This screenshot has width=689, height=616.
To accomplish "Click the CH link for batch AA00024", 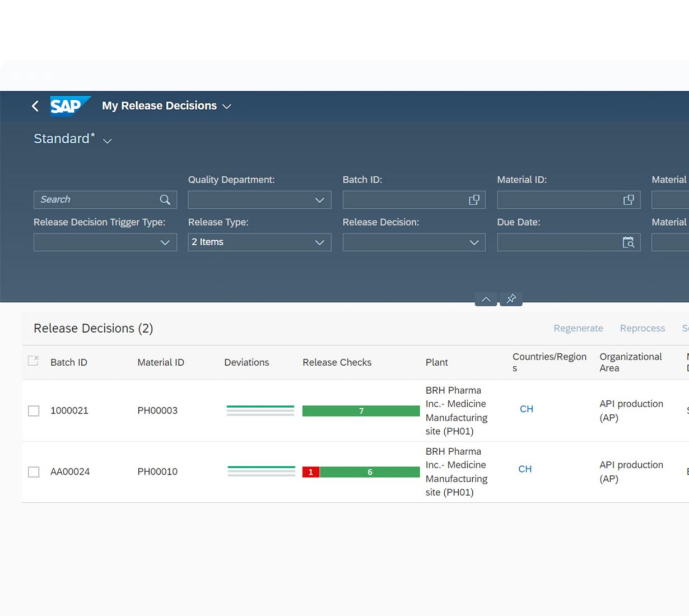I will point(525,469).
